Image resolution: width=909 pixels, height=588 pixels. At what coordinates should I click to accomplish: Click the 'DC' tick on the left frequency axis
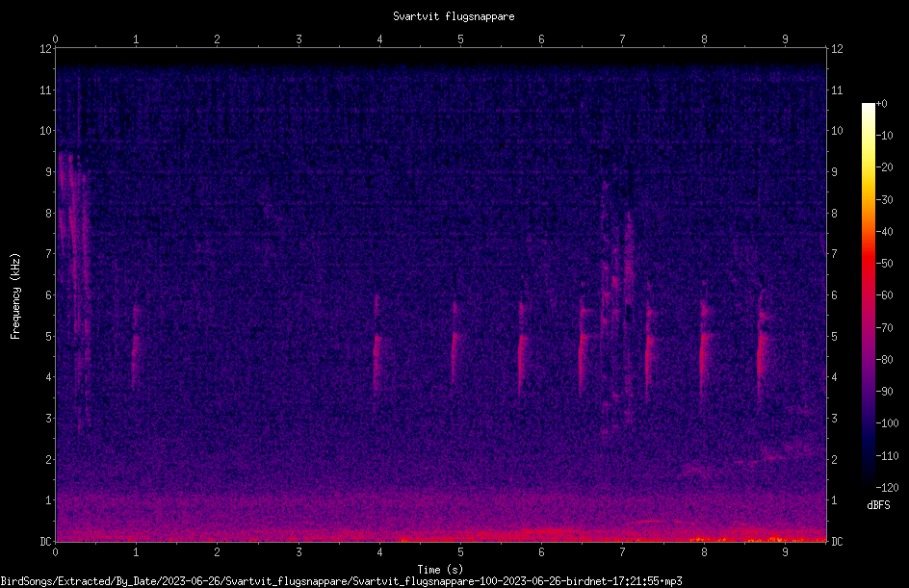click(x=46, y=542)
